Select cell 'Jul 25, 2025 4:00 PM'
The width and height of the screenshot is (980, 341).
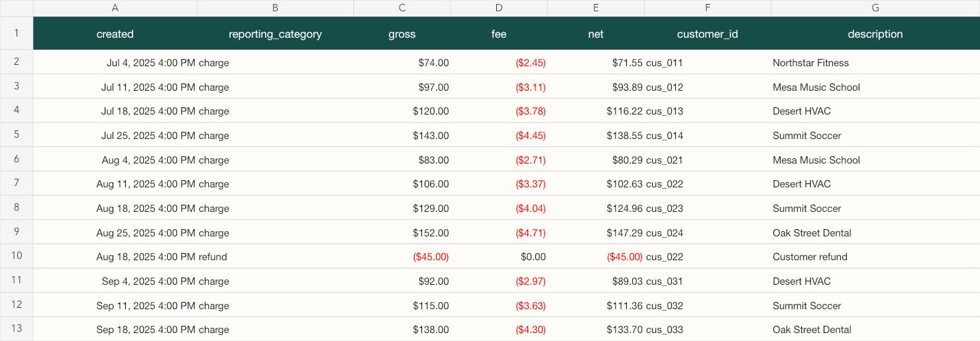(115, 135)
